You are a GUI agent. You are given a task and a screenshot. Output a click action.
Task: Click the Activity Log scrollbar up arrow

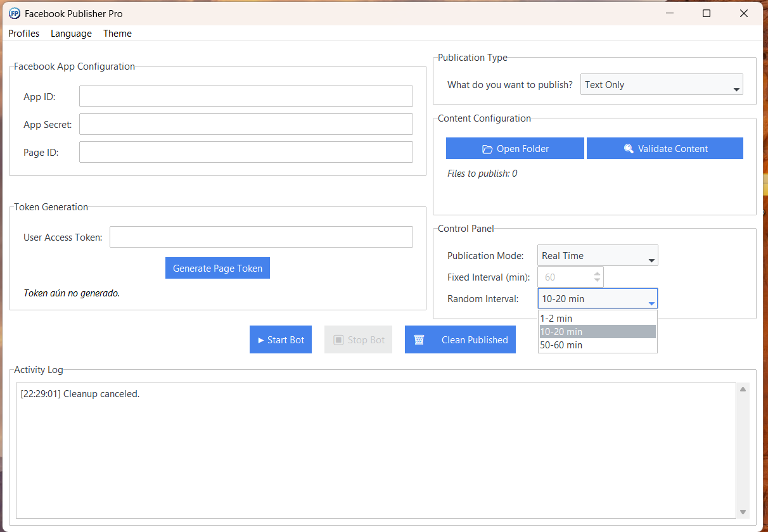coord(743,389)
